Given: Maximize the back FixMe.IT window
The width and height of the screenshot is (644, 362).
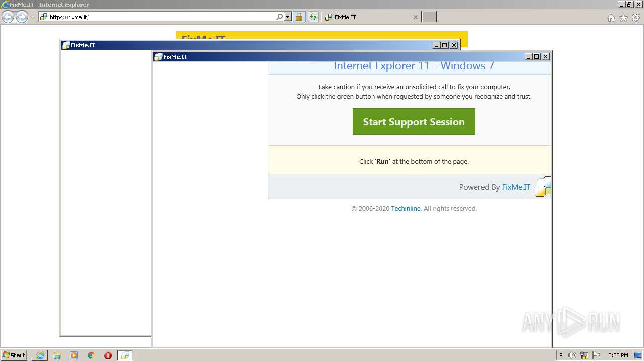Looking at the screenshot, I should point(445,45).
